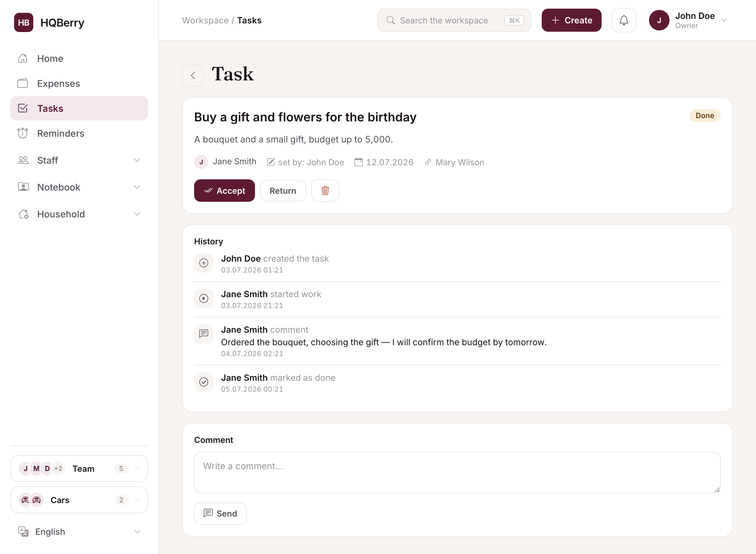Click the Team avatar group

coord(42,468)
